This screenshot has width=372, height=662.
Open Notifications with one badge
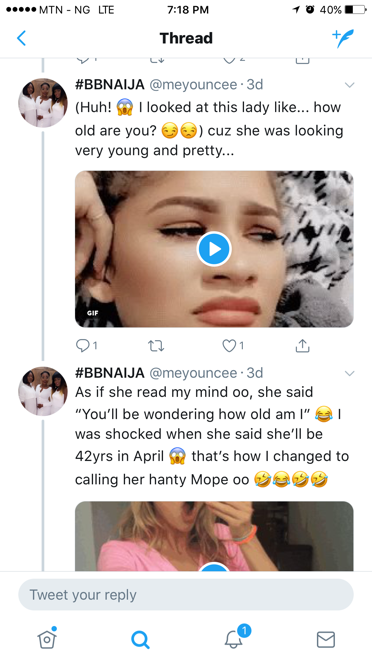236,637
